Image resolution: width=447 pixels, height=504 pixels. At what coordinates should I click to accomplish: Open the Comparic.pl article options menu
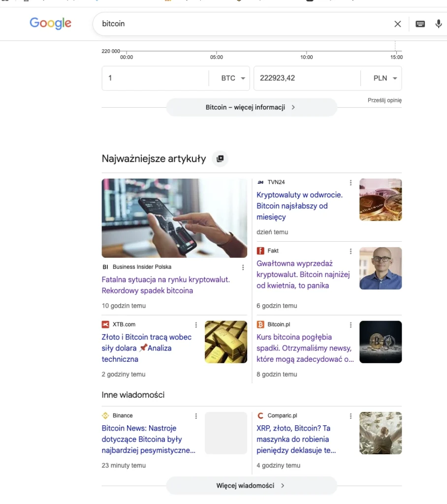pyautogui.click(x=351, y=416)
